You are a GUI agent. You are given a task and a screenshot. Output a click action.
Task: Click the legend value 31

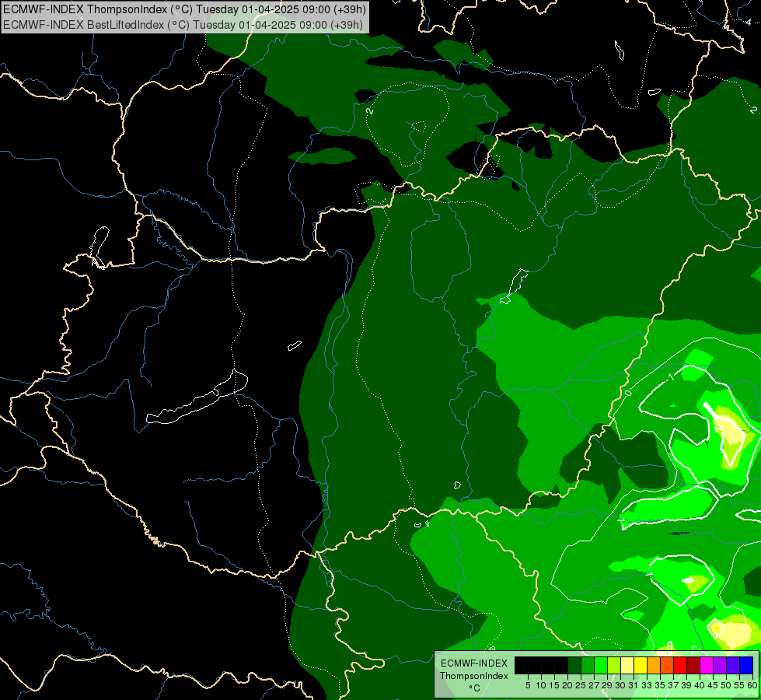click(634, 685)
